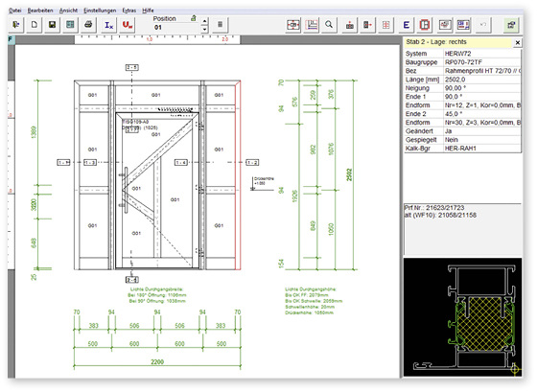Image resolution: width=537 pixels, height=392 pixels.
Task: Open the Einstellungen menu
Action: (x=100, y=11)
